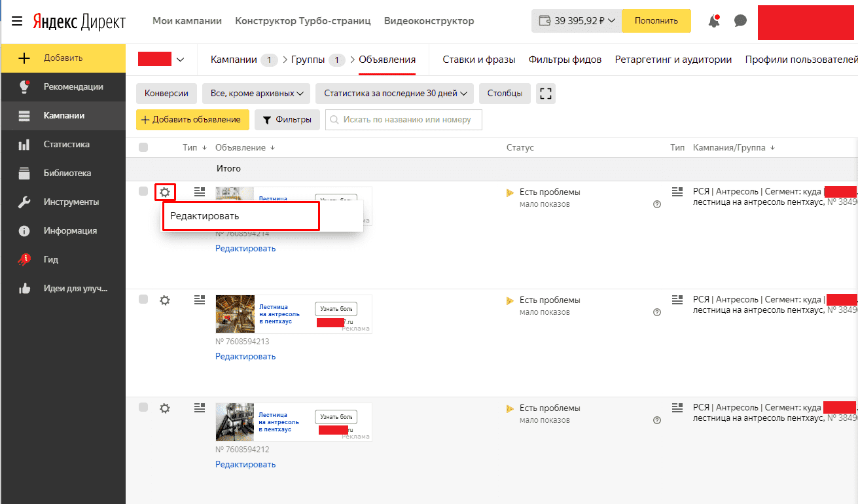Click status help question mark in third row
The height and width of the screenshot is (504, 858).
[x=657, y=420]
